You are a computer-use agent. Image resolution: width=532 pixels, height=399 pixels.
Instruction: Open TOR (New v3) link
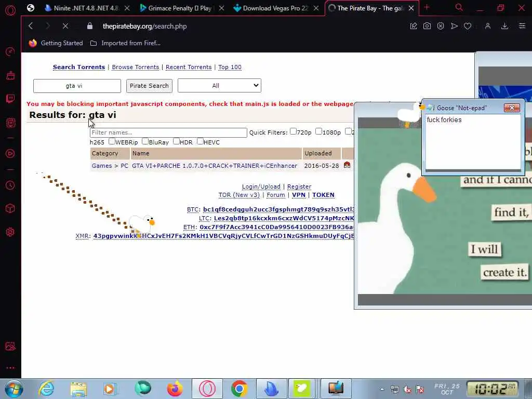tap(239, 195)
